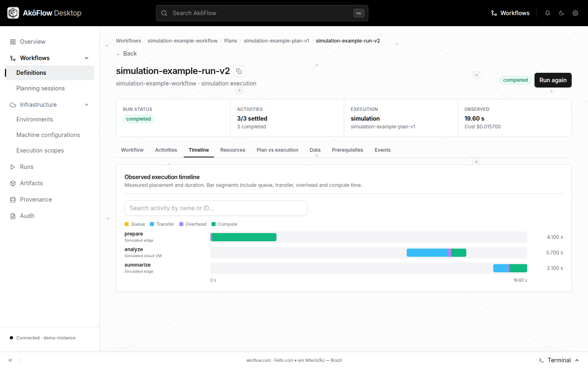The image size is (588, 368).
Task: Click the Plans breadcrumb link
Action: pyautogui.click(x=231, y=41)
